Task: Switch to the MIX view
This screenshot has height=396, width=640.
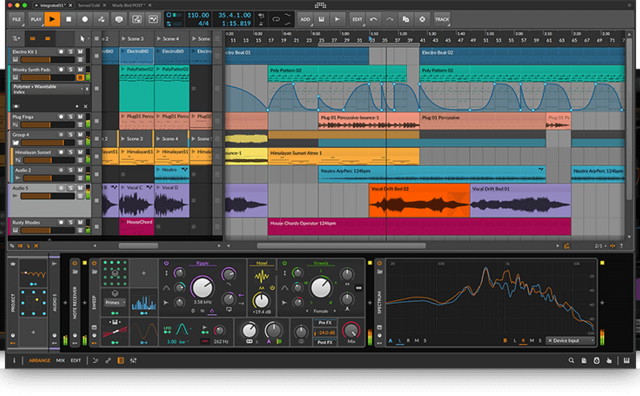Action: tap(60, 360)
